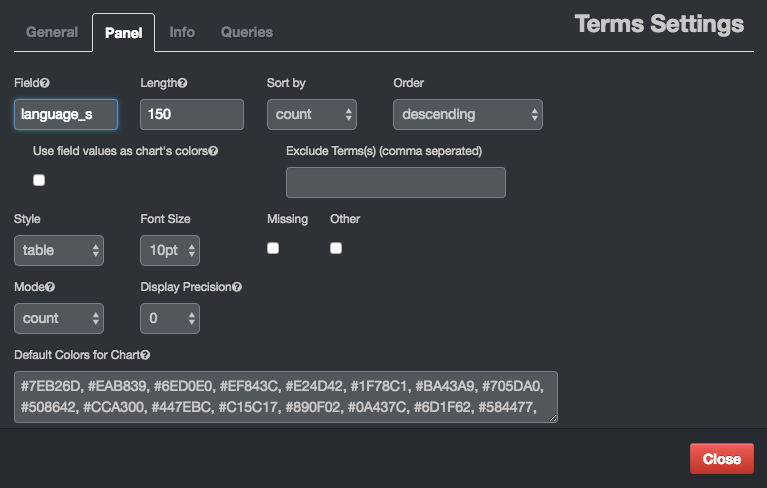Open the Font Size 10pt dropdown

170,250
